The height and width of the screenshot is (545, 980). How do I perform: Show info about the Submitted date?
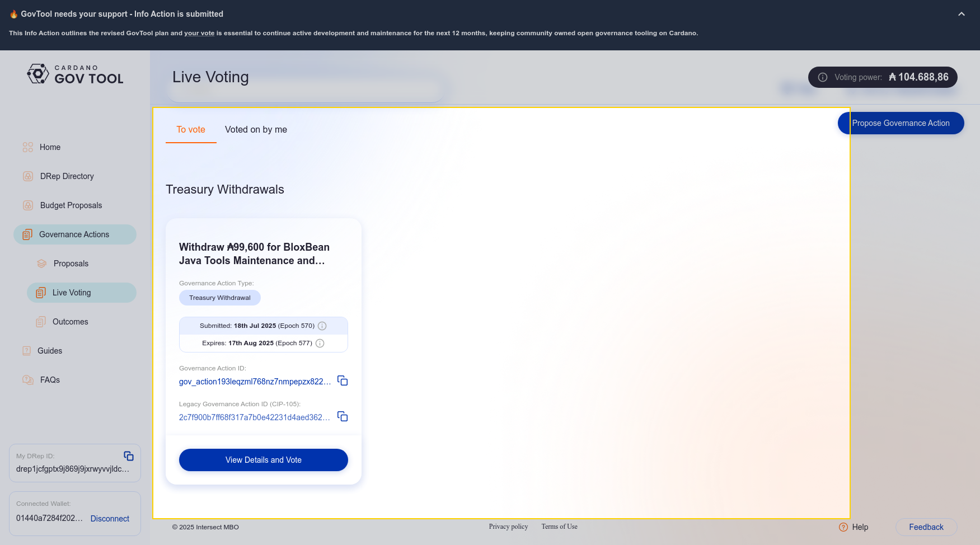pyautogui.click(x=322, y=326)
